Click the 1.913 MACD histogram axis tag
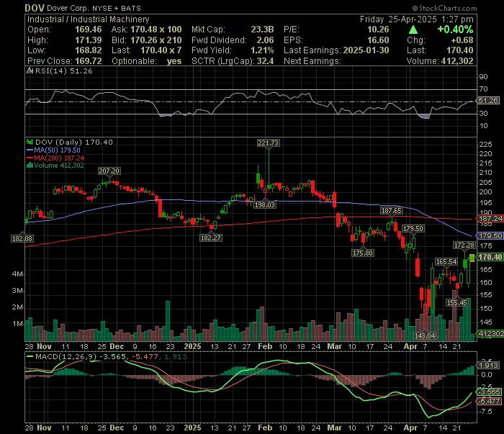This screenshot has height=434, width=504. [x=489, y=366]
